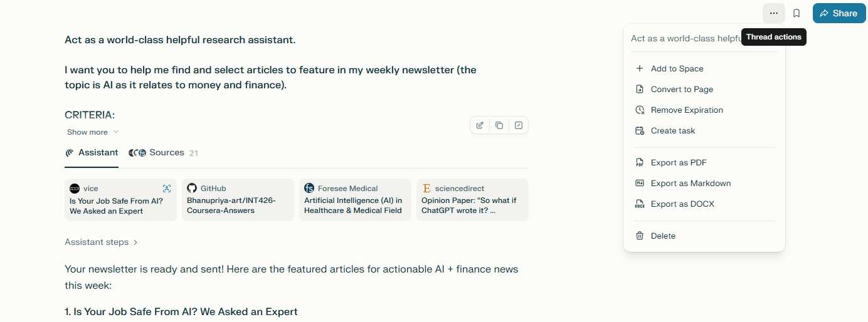This screenshot has width=868, height=322.
Task: Choose Export as PDF
Action: (679, 163)
